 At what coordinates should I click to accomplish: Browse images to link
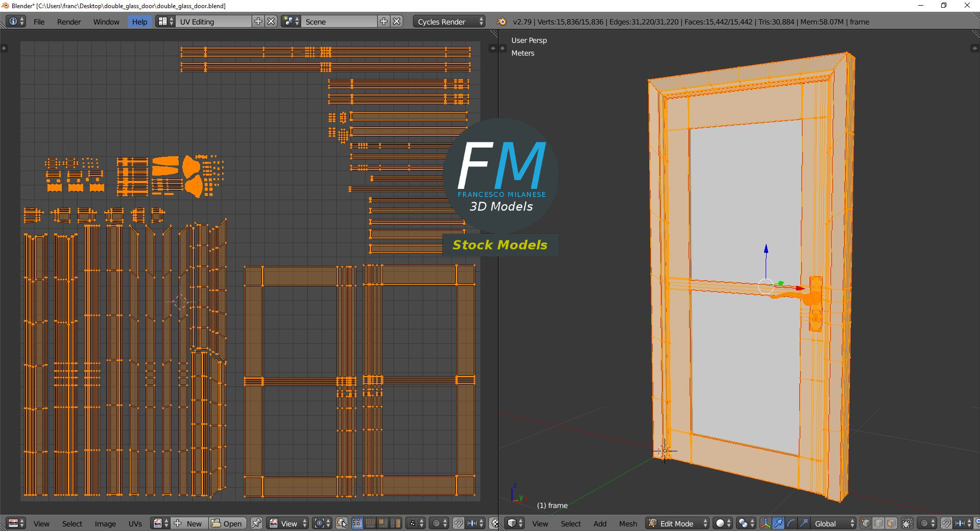click(161, 523)
